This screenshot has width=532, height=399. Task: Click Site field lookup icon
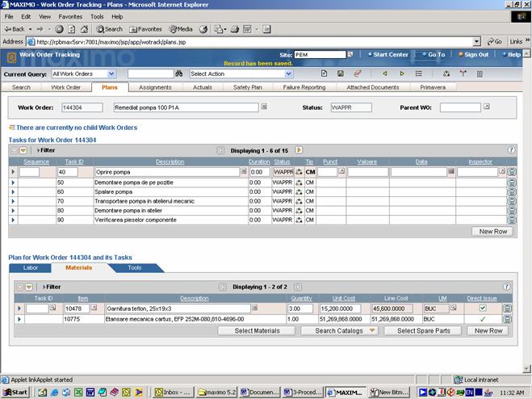[350, 54]
